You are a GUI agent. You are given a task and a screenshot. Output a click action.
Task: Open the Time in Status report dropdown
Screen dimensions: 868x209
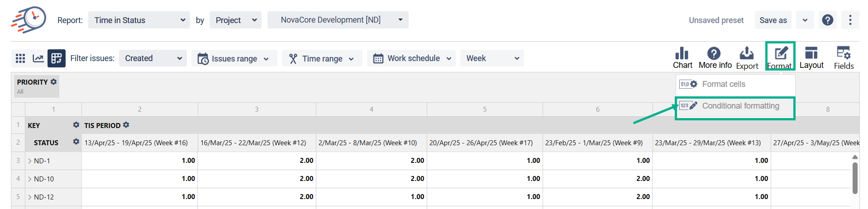pos(139,20)
